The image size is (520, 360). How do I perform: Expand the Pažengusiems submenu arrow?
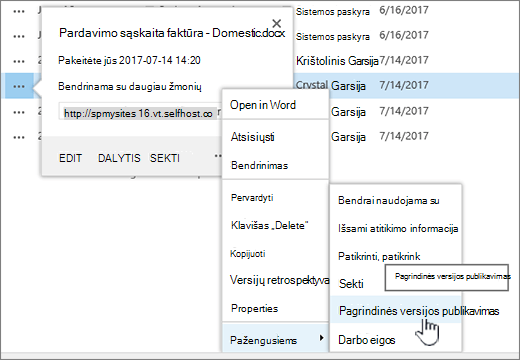point(321,338)
